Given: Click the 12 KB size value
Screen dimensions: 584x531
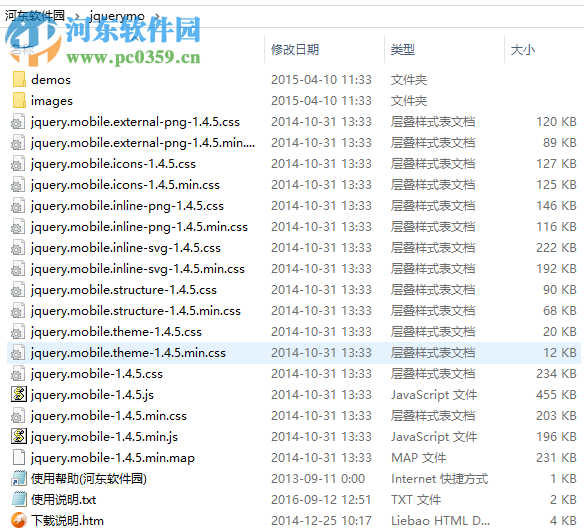Looking at the screenshot, I should coord(560,353).
